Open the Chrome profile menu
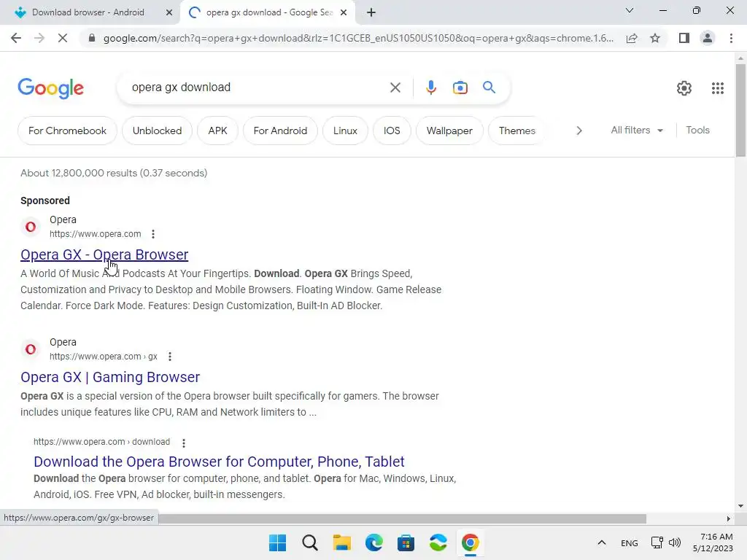The image size is (747, 560). [x=708, y=38]
